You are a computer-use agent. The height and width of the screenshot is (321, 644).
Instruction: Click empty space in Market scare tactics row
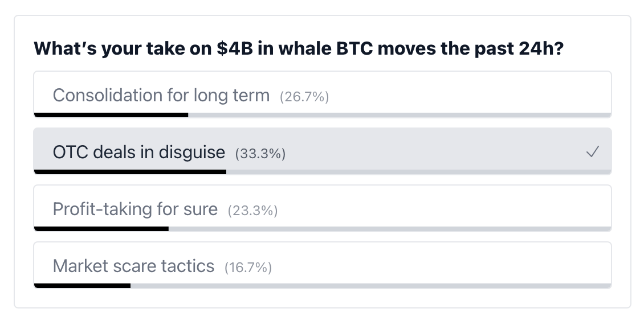point(442,263)
